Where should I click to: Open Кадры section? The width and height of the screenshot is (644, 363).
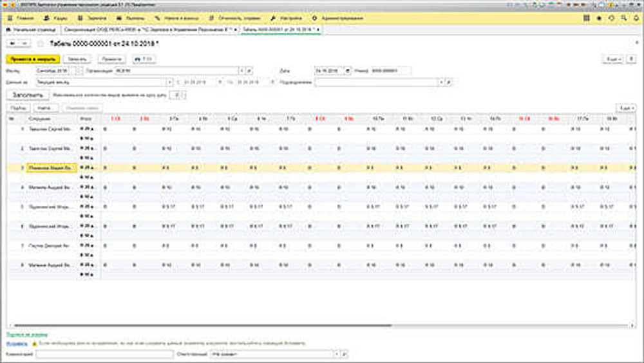55,18
